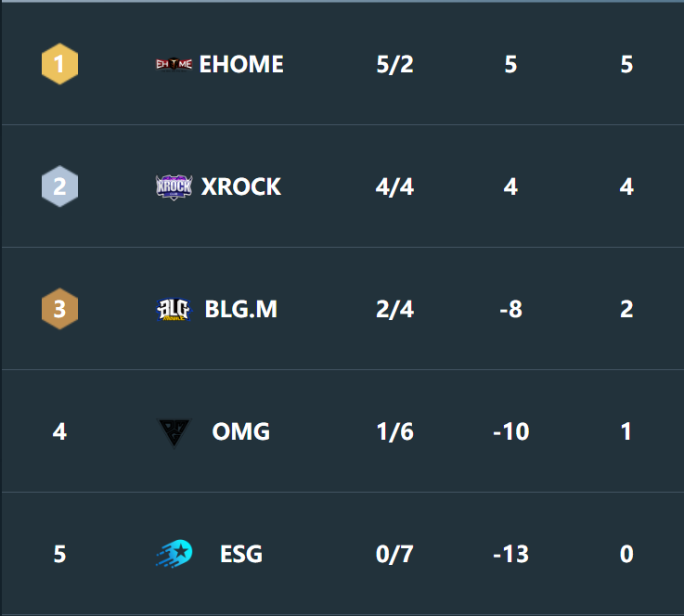This screenshot has height=616, width=684.
Task: Click the gold rank 1 hexagon badge
Action: click(59, 64)
